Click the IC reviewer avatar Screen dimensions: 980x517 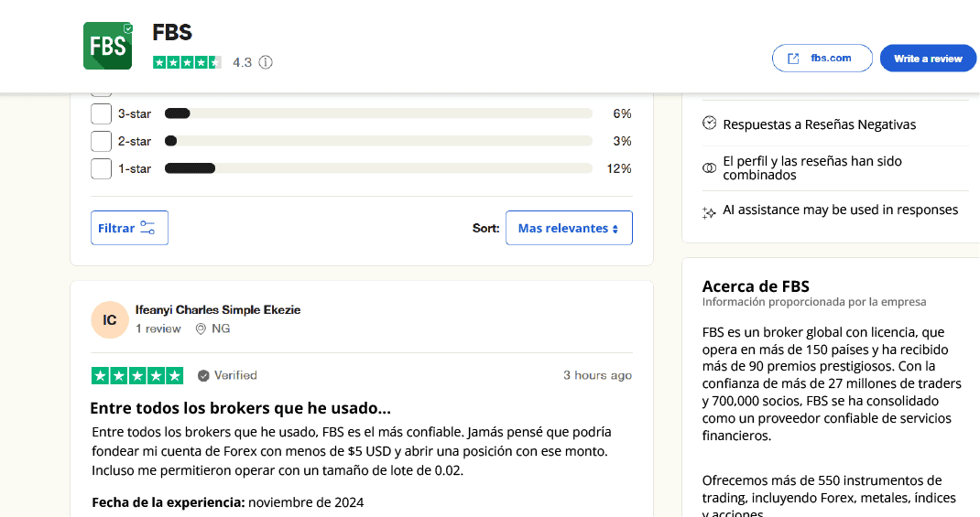coord(110,319)
